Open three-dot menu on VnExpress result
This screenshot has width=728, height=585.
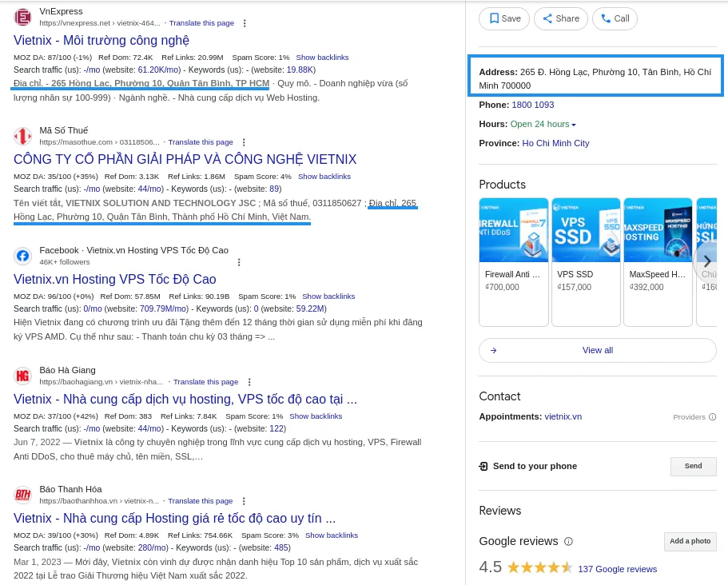[x=244, y=23]
